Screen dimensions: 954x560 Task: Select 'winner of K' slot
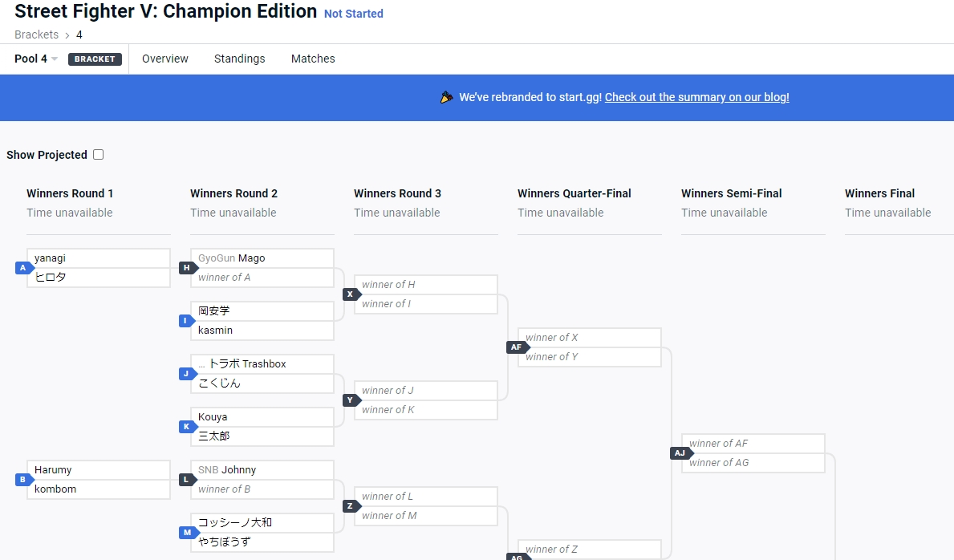tap(426, 410)
